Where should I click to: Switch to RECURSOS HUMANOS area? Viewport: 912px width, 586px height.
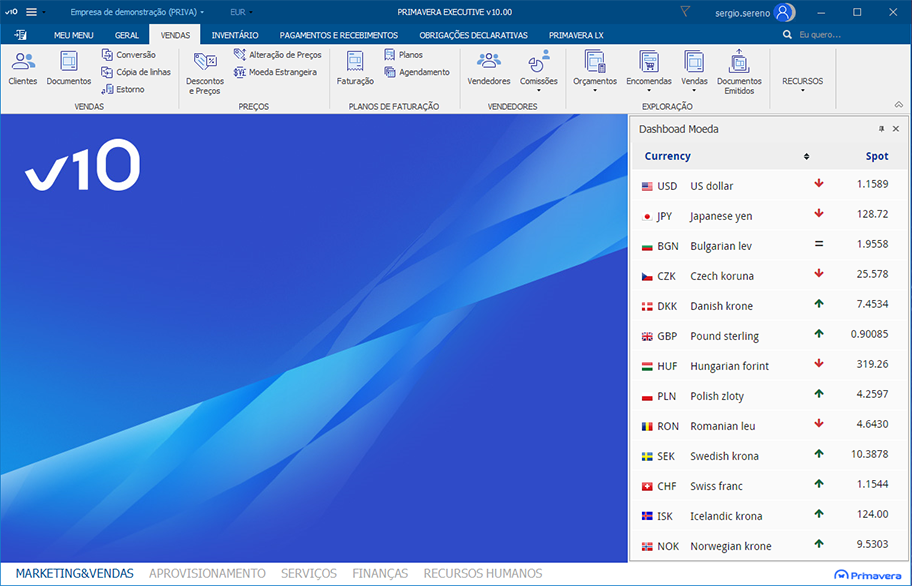[x=483, y=574]
